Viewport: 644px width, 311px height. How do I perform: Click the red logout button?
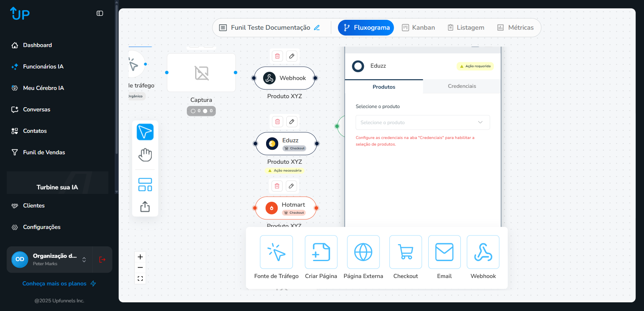102,259
